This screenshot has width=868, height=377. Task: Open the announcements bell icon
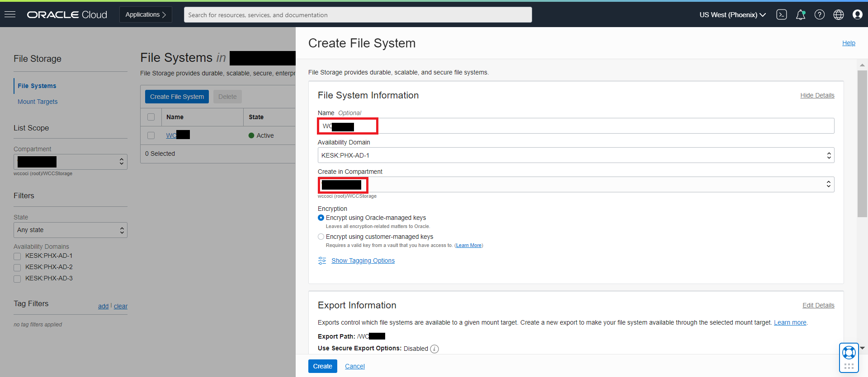coord(801,14)
